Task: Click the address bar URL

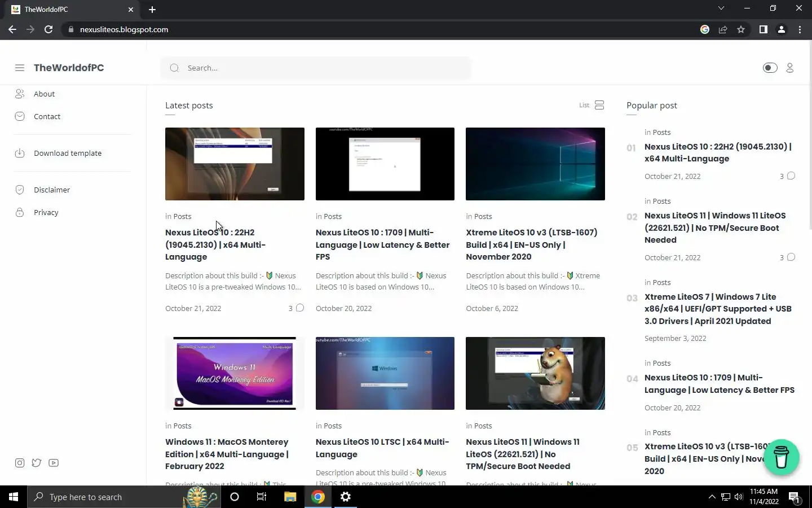Action: click(x=124, y=29)
